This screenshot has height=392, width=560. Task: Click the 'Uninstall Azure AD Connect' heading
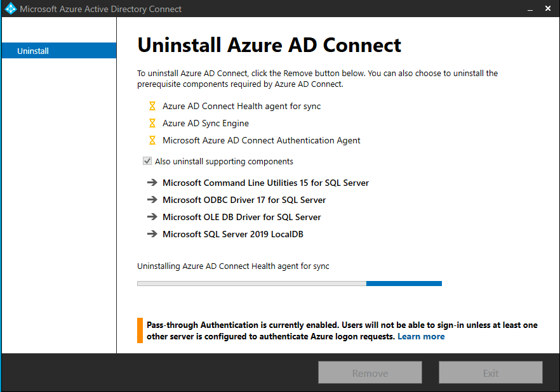(x=269, y=45)
